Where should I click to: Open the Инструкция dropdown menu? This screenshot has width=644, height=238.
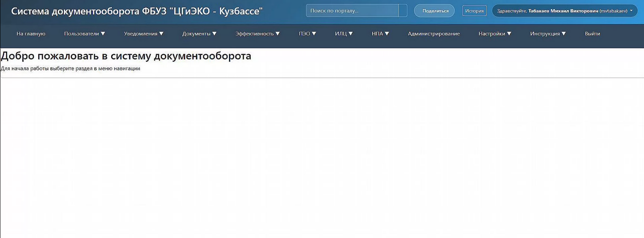click(x=548, y=34)
